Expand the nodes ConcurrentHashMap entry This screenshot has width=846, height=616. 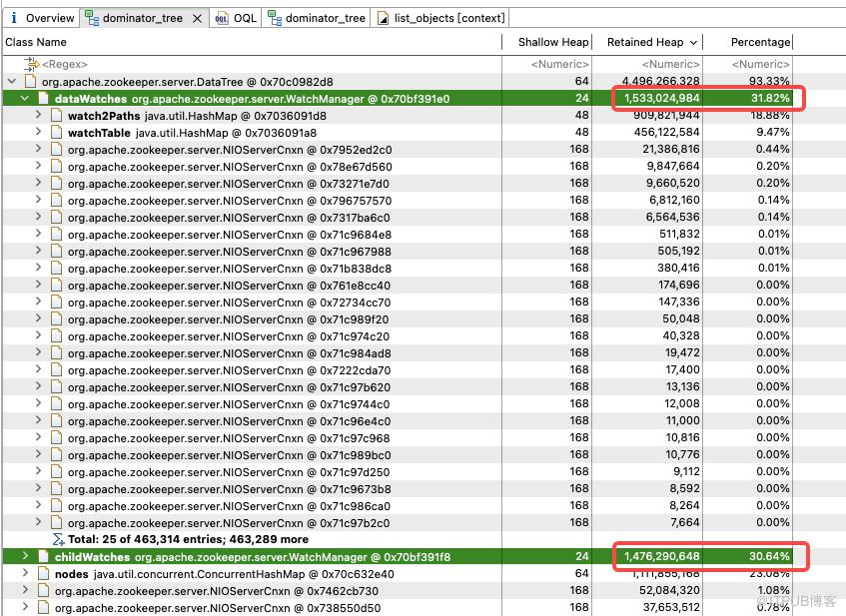tap(25, 573)
